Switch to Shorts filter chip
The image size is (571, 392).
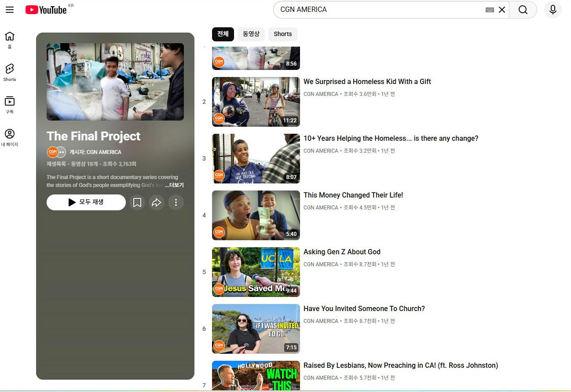point(282,34)
